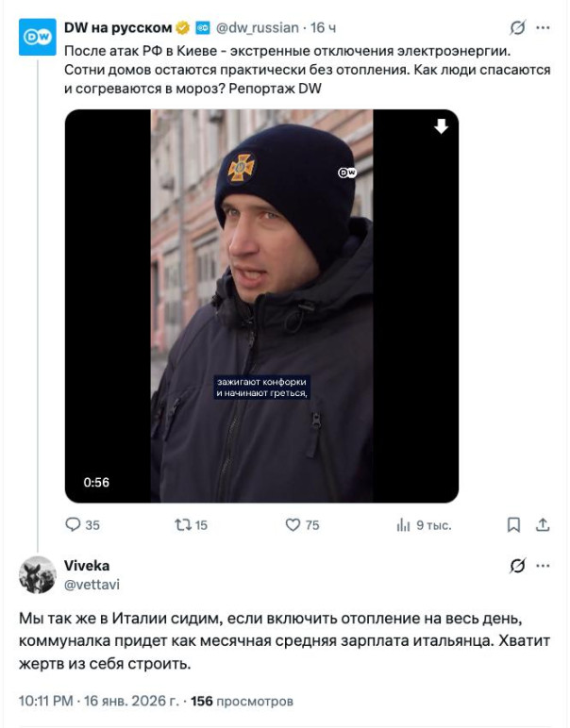Open view analytics showing 9 тыс.
The height and width of the screenshot is (728, 570).
[404, 525]
